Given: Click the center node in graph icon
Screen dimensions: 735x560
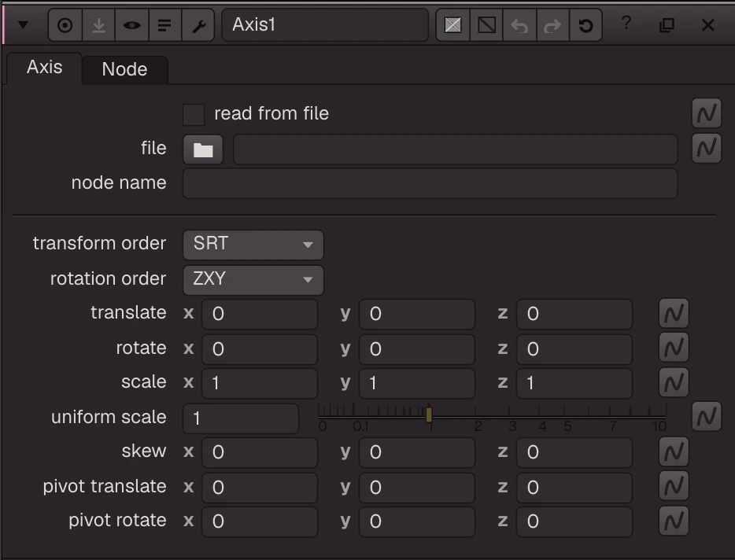Looking at the screenshot, I should click(65, 25).
